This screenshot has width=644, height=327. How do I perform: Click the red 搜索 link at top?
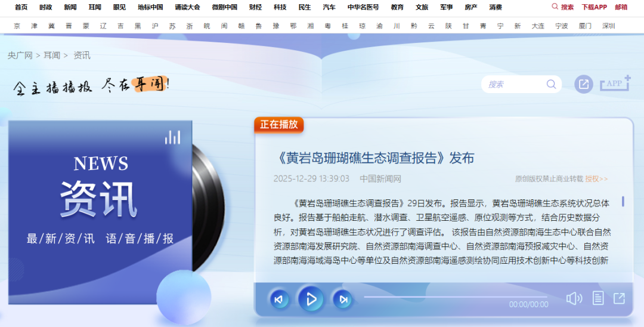pos(563,7)
